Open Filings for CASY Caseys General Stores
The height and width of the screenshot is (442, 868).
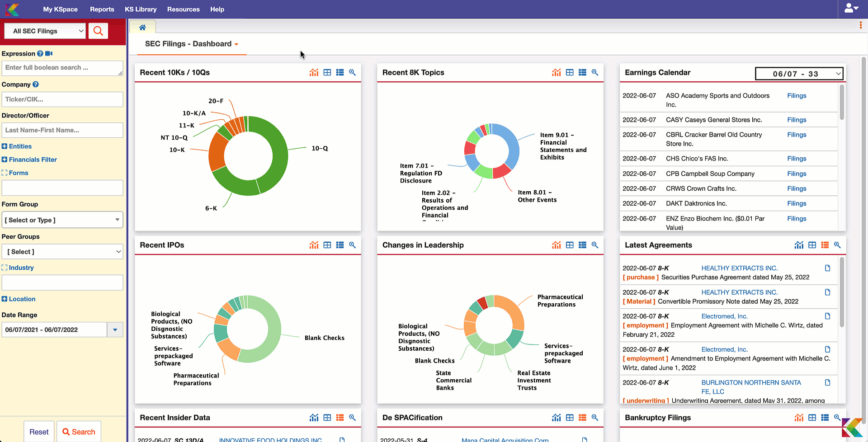coord(797,120)
